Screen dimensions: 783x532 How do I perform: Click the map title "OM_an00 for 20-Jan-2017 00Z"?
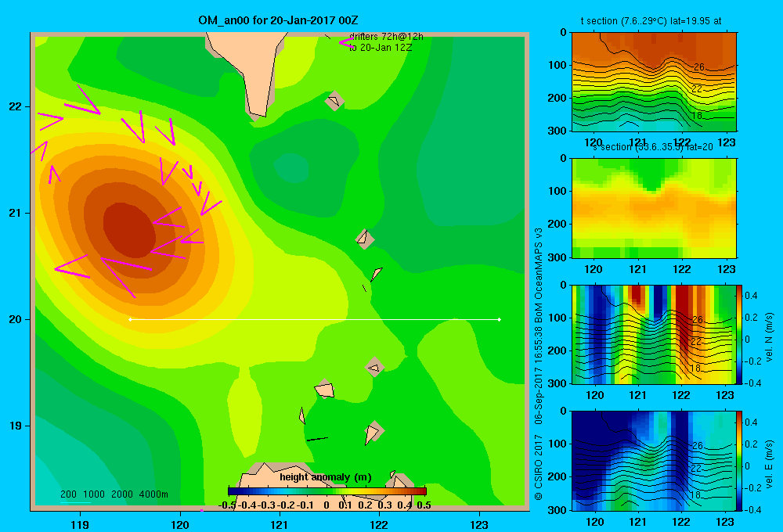point(278,20)
